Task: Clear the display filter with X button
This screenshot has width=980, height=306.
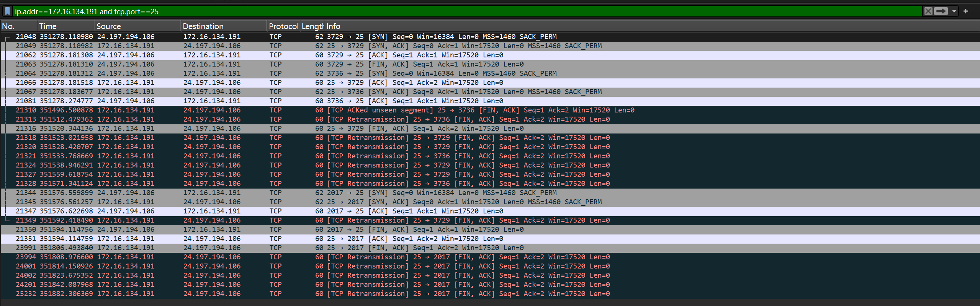Action: pos(928,11)
